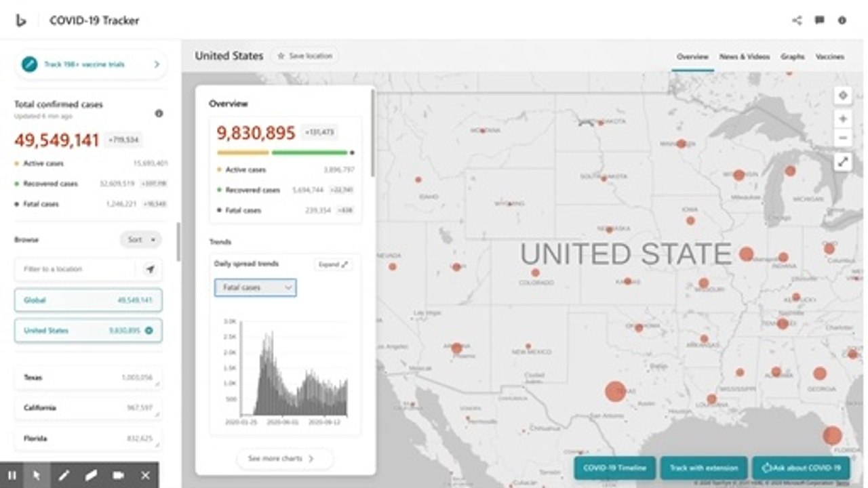Click the Georgia outbreak circle on map

click(x=820, y=373)
